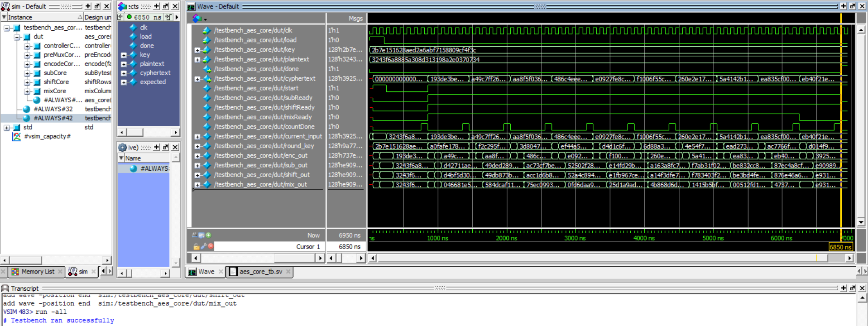
Task: Remove Cursor 1 with the red minus icon
Action: tap(211, 246)
